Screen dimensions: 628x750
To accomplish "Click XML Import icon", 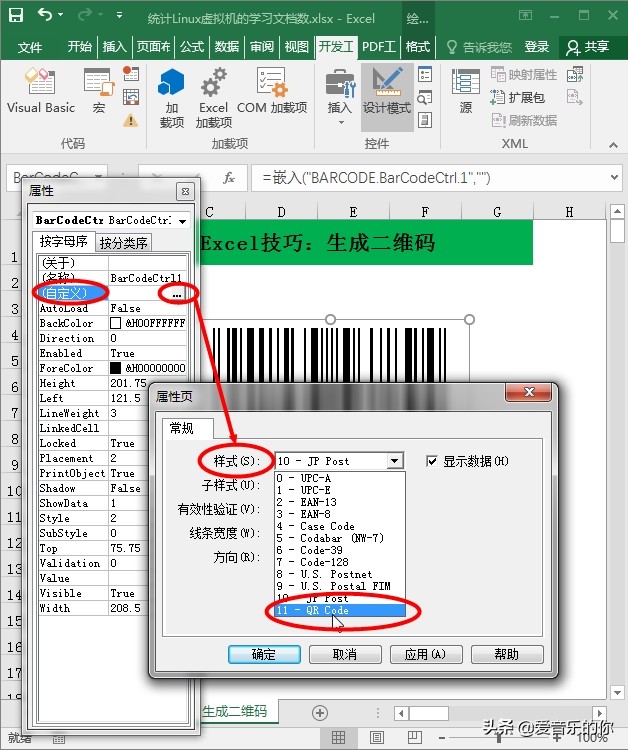I will tap(574, 75).
